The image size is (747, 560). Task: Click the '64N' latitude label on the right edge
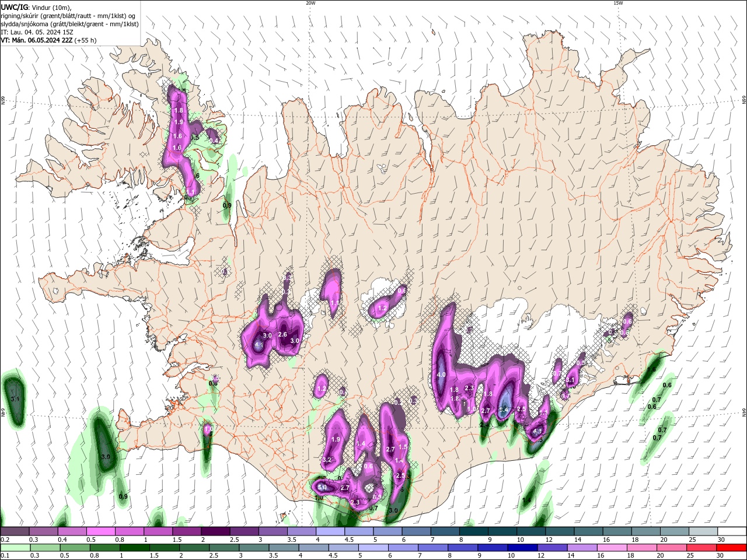(x=743, y=412)
